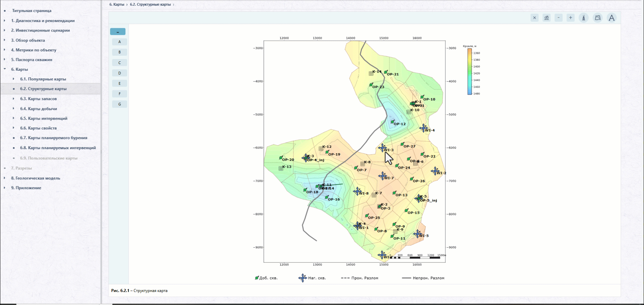Click the WI-7 injection well marker
This screenshot has width=644, height=305.
(x=383, y=176)
